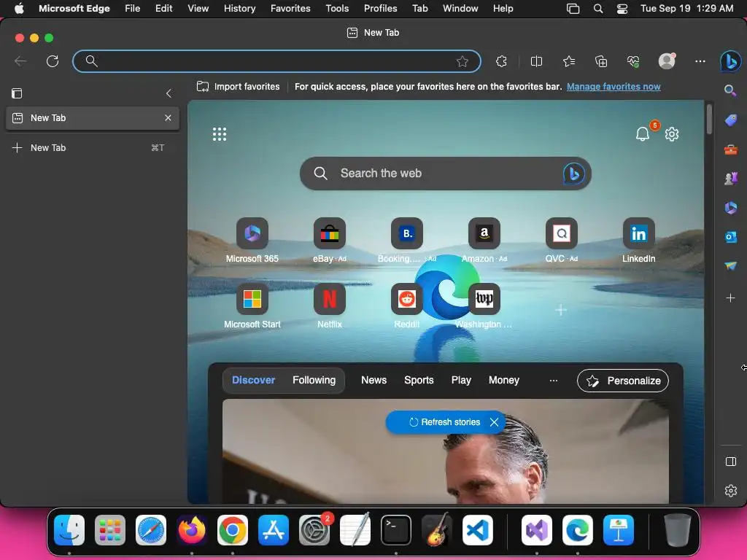
Task: Open eBay quick link tile
Action: pos(330,241)
